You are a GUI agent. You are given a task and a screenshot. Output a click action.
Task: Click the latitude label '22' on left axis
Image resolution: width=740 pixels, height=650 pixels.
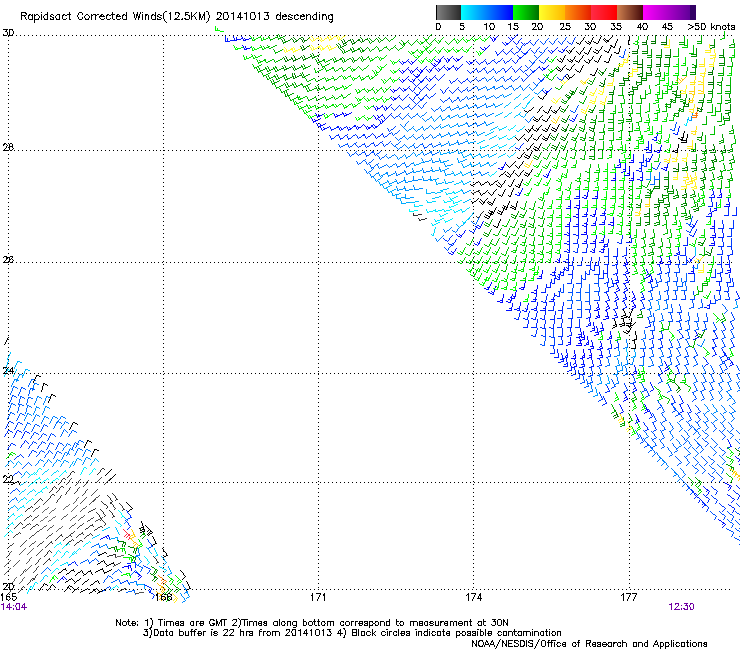[x=8, y=480]
